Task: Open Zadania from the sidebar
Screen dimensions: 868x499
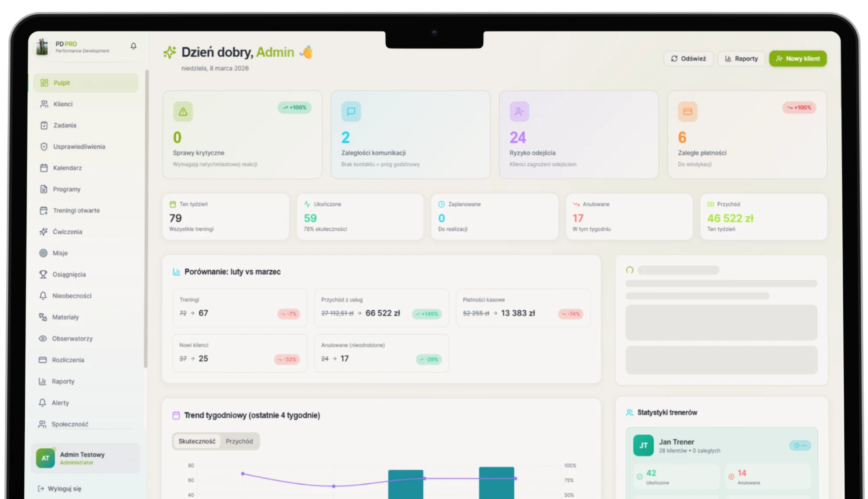Action: point(86,125)
